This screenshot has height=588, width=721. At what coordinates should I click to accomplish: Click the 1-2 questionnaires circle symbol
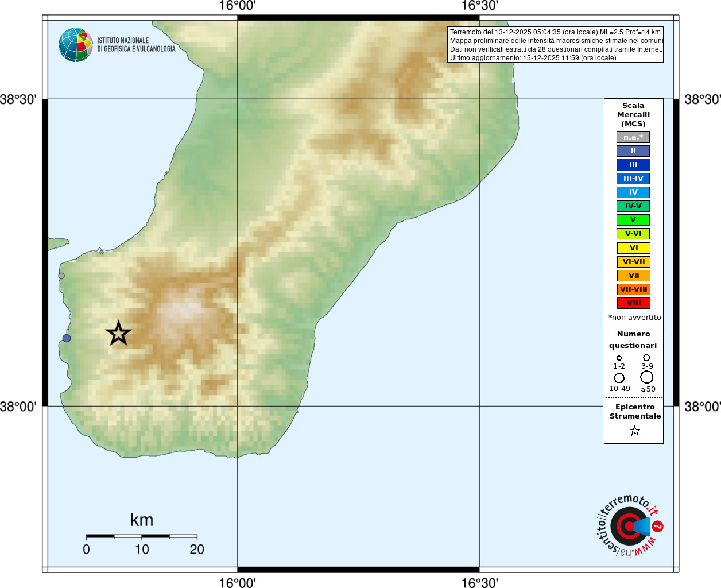click(x=619, y=358)
